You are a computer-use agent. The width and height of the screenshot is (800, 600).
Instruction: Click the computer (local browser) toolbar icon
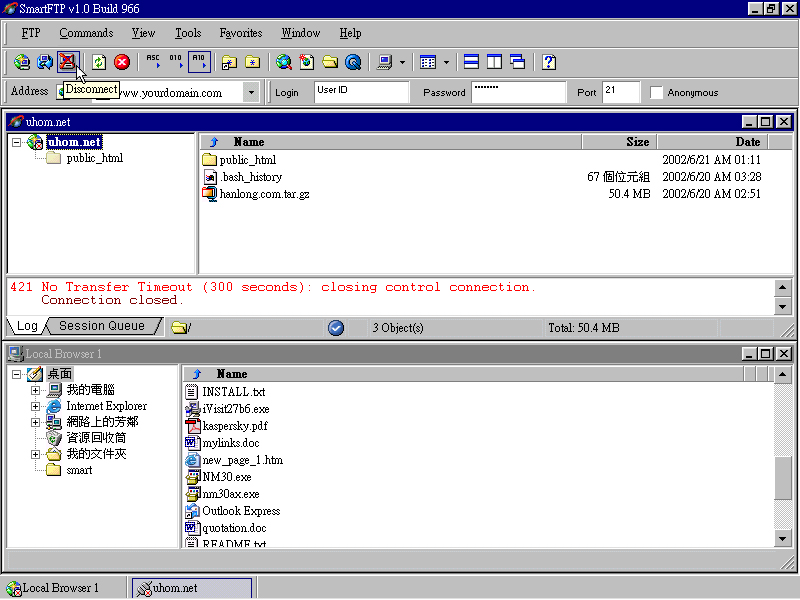tap(384, 62)
